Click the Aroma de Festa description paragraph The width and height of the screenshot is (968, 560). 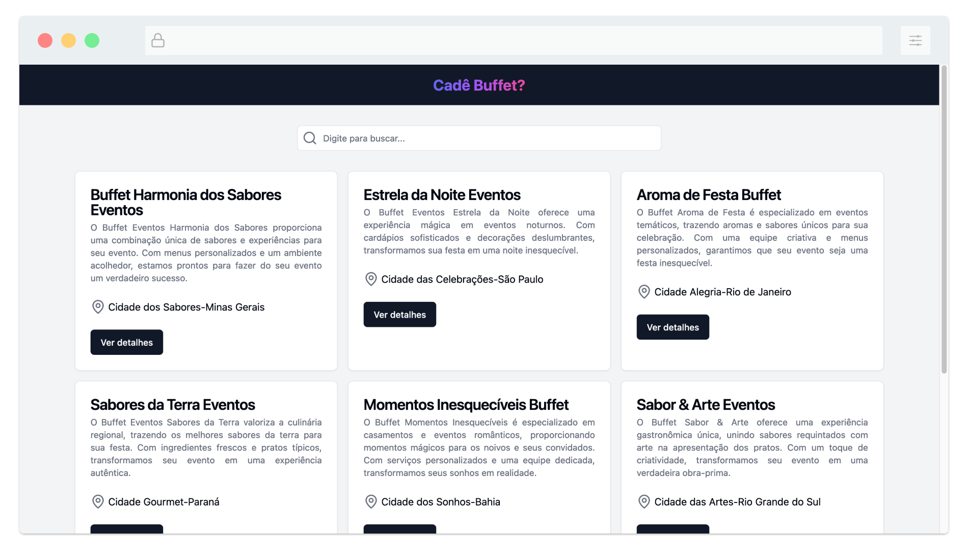point(752,238)
